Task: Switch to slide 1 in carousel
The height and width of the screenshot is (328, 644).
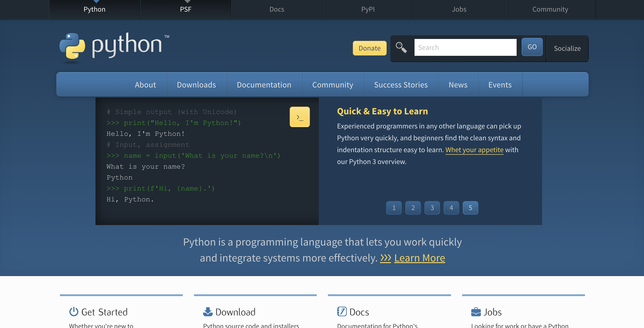Action: click(x=394, y=208)
